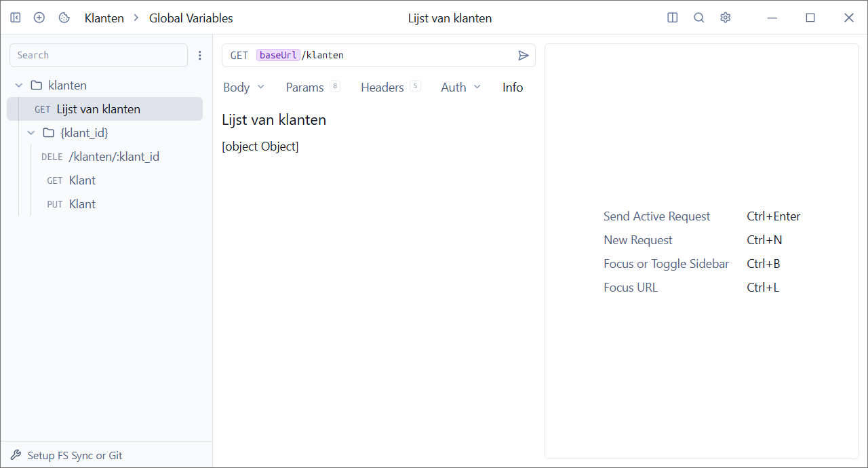This screenshot has height=468, width=868.
Task: Select the PUT Klant request
Action: click(x=81, y=204)
